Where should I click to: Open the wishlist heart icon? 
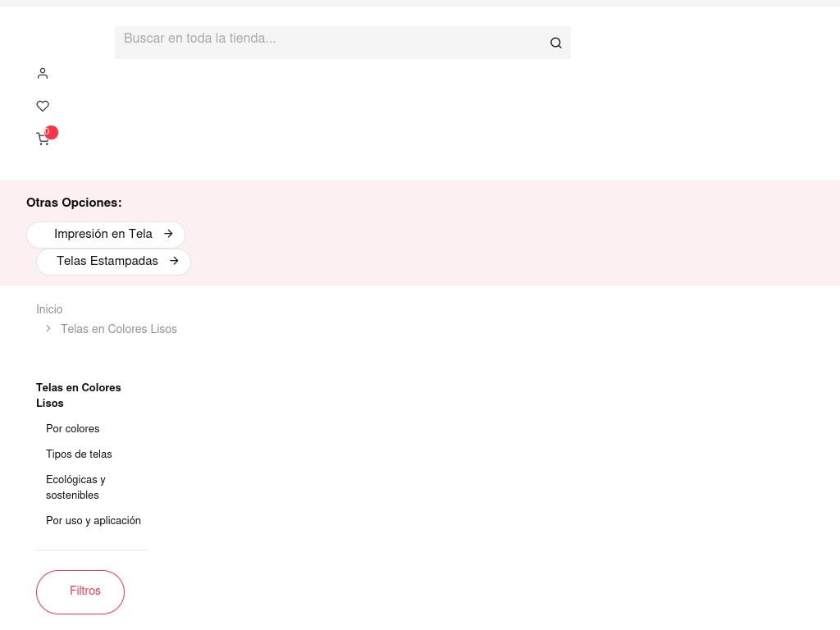pyautogui.click(x=43, y=106)
